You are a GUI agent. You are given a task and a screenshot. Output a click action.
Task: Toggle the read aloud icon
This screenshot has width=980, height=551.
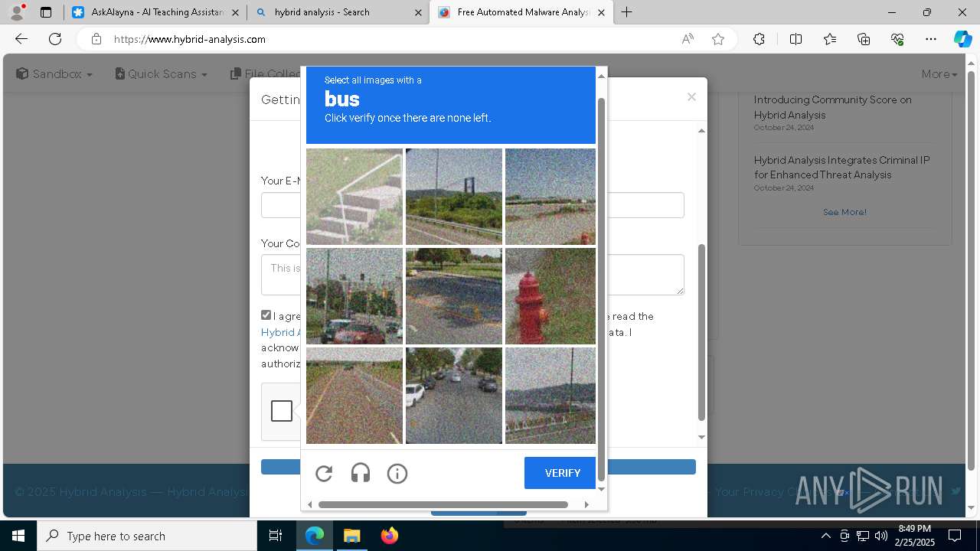tap(688, 39)
